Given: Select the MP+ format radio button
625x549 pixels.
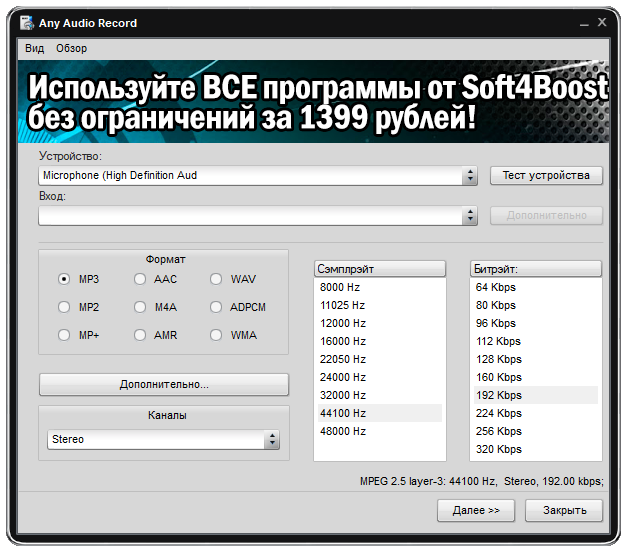Looking at the screenshot, I should (x=64, y=335).
